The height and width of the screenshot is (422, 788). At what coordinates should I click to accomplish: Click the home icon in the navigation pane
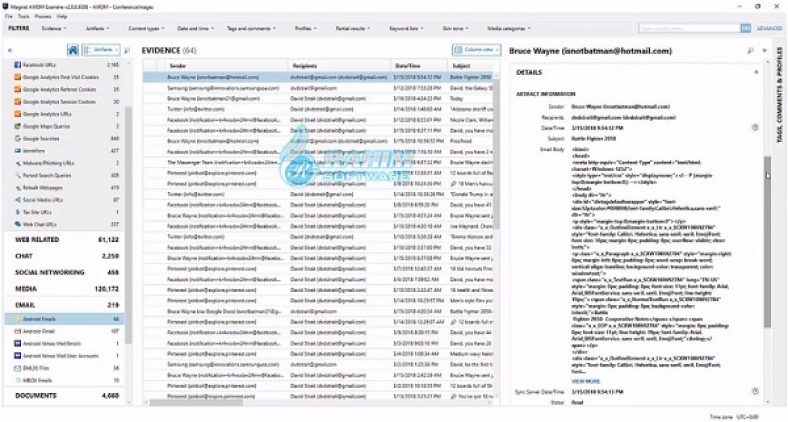[x=73, y=50]
